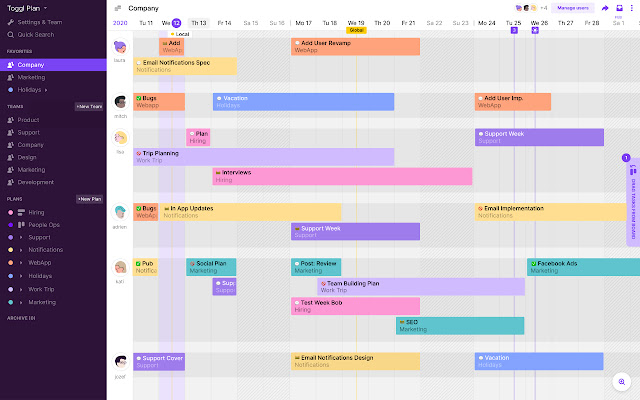Click mitch's avatar
The image size is (640, 400).
(120, 102)
